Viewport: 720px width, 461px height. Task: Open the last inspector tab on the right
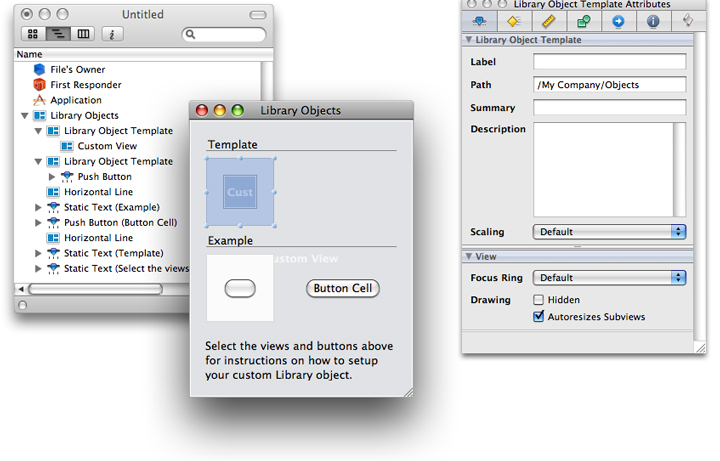coord(688,21)
